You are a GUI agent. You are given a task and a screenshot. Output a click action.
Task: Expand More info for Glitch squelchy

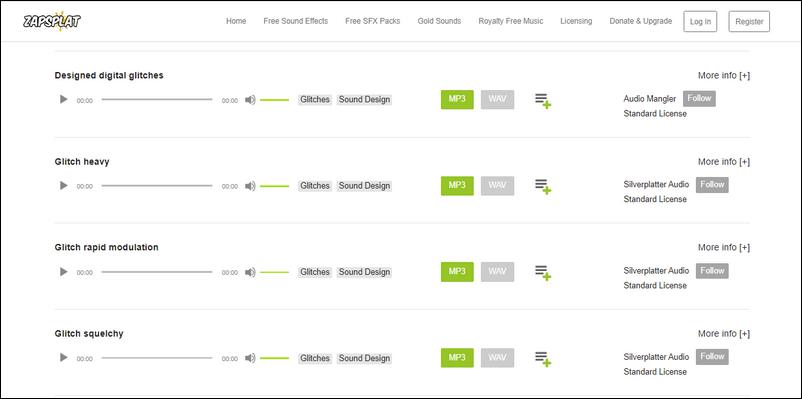point(724,334)
